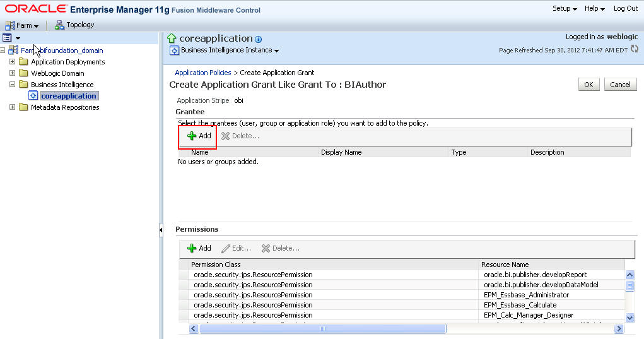Select Application Deployments tree item

[x=67, y=62]
